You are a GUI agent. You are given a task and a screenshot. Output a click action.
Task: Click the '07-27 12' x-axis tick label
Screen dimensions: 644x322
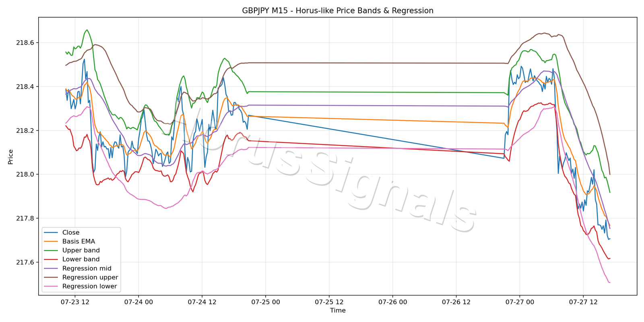click(x=583, y=302)
